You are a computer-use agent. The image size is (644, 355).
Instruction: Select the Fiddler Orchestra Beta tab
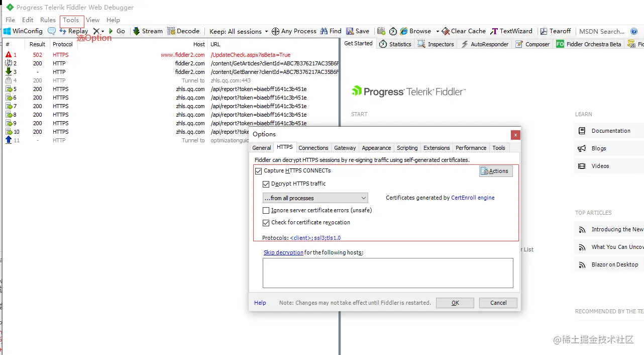(589, 44)
